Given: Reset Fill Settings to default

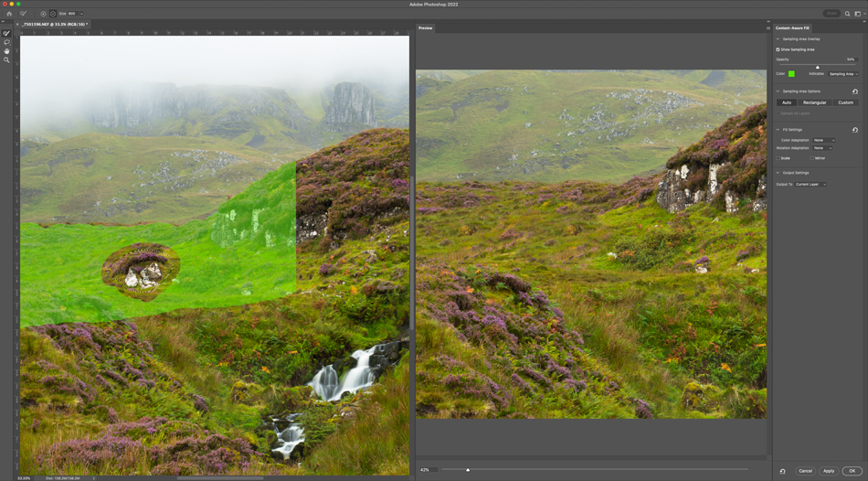Looking at the screenshot, I should click(855, 130).
